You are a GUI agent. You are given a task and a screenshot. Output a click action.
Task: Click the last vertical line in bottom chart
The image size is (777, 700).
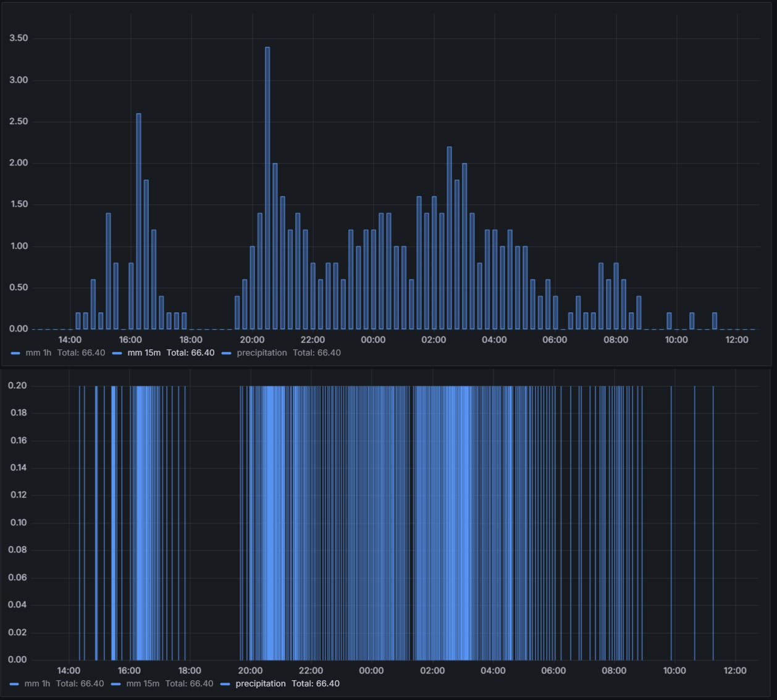(x=713, y=525)
